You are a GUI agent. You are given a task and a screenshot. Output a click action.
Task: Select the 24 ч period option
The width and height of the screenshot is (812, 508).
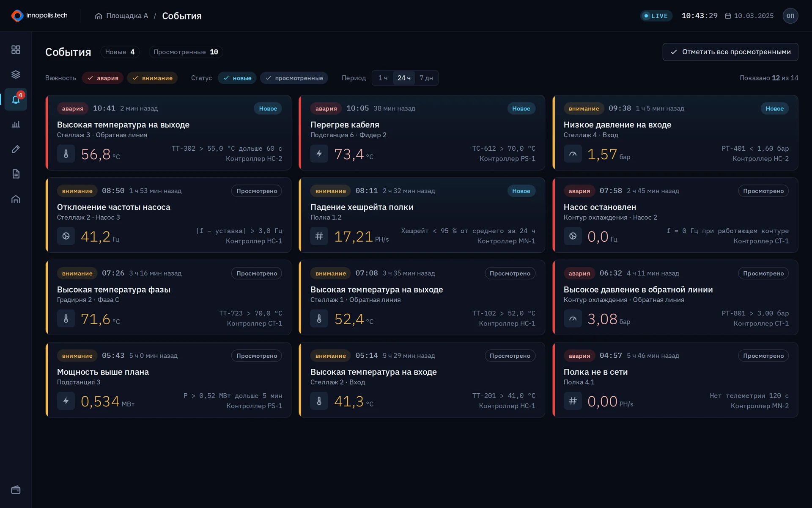404,78
